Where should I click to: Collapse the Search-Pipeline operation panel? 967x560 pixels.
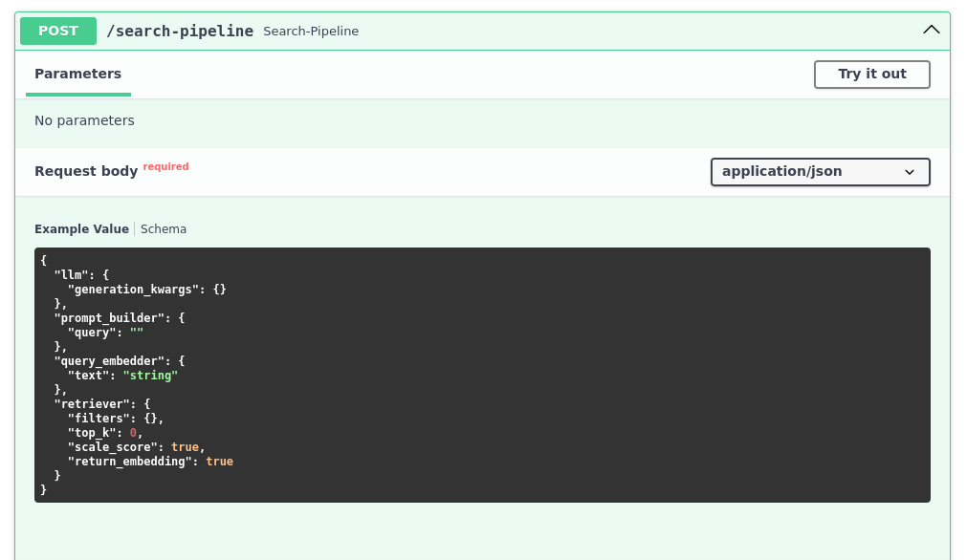(930, 30)
